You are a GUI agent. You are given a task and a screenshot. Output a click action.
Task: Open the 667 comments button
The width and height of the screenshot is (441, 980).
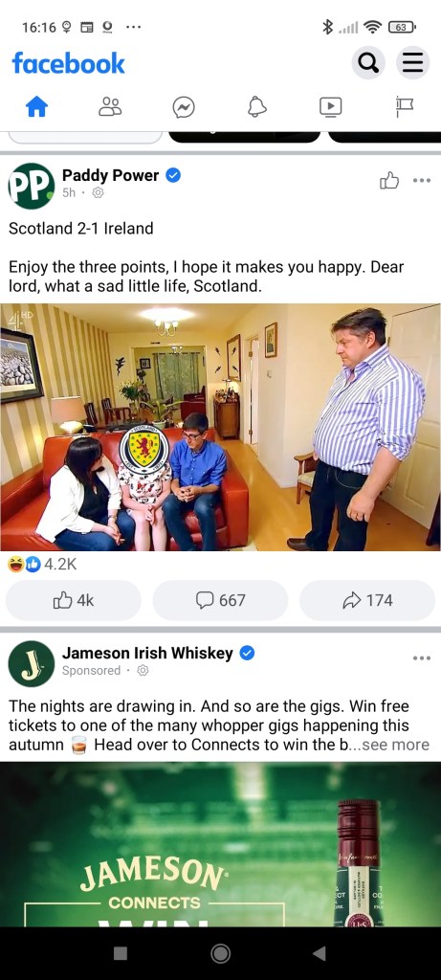(x=220, y=600)
